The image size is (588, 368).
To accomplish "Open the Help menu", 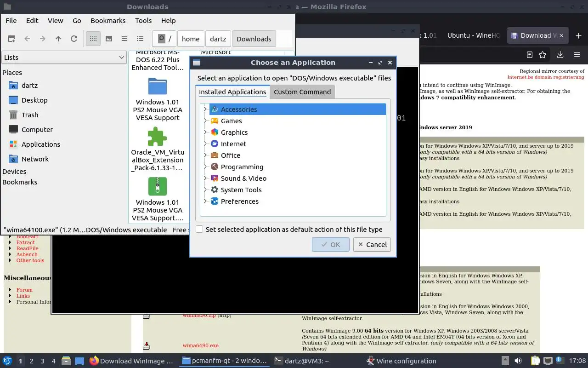I will 168,21.
